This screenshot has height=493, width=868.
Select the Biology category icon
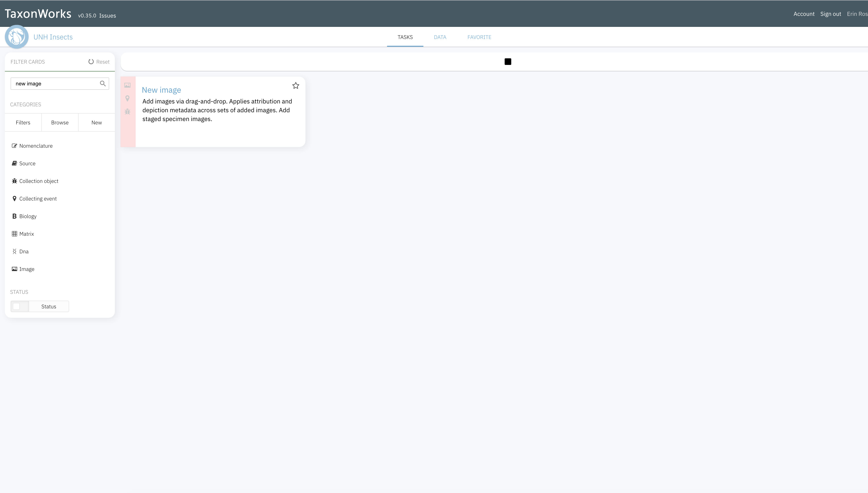[x=14, y=216]
